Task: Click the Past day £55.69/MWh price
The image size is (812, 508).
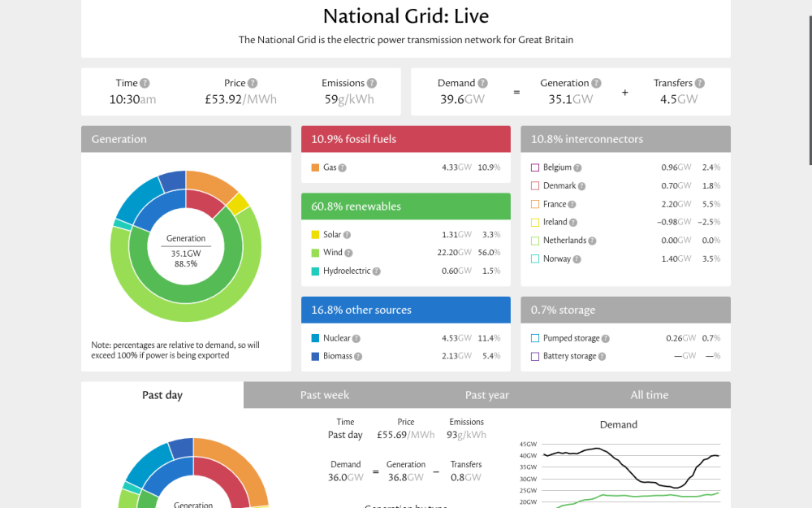Action: click(x=406, y=435)
